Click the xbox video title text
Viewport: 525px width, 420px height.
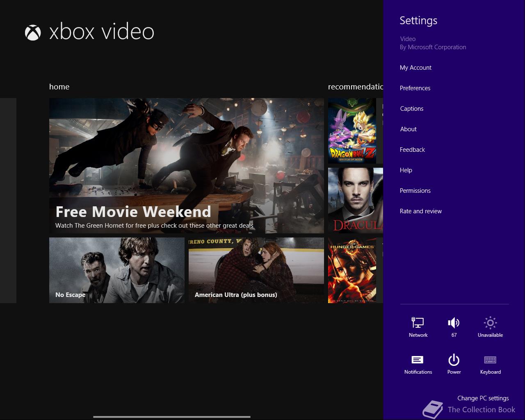102,32
